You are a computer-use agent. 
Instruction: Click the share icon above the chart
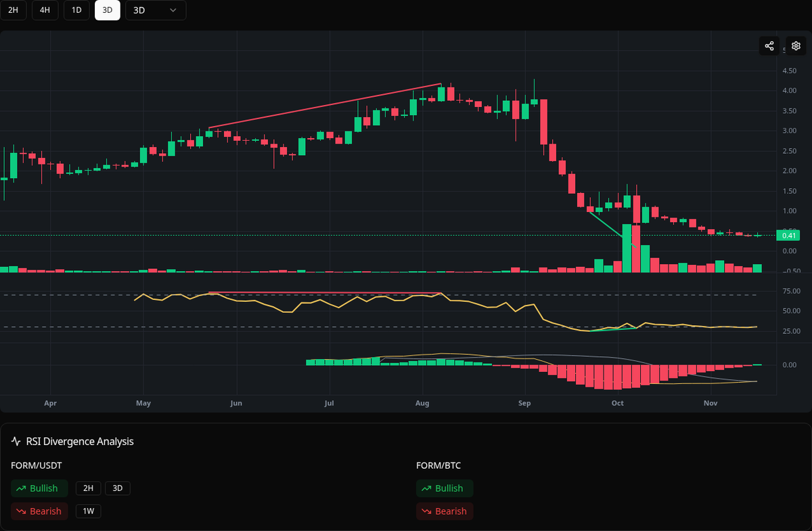click(769, 45)
